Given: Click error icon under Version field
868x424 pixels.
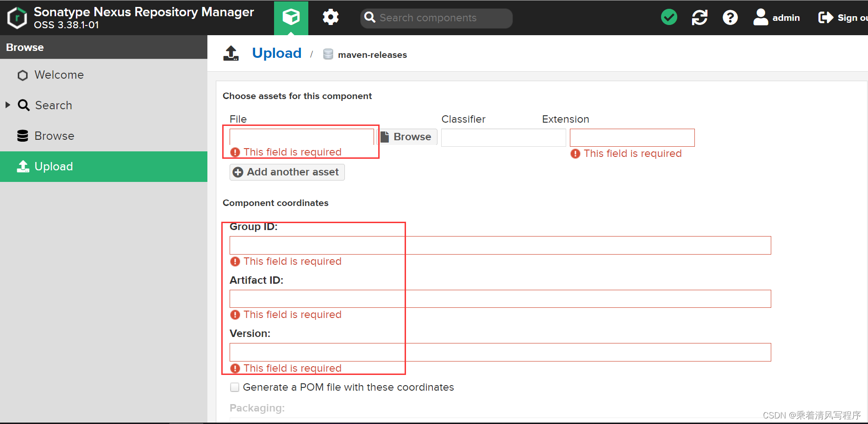Looking at the screenshot, I should pyautogui.click(x=235, y=368).
